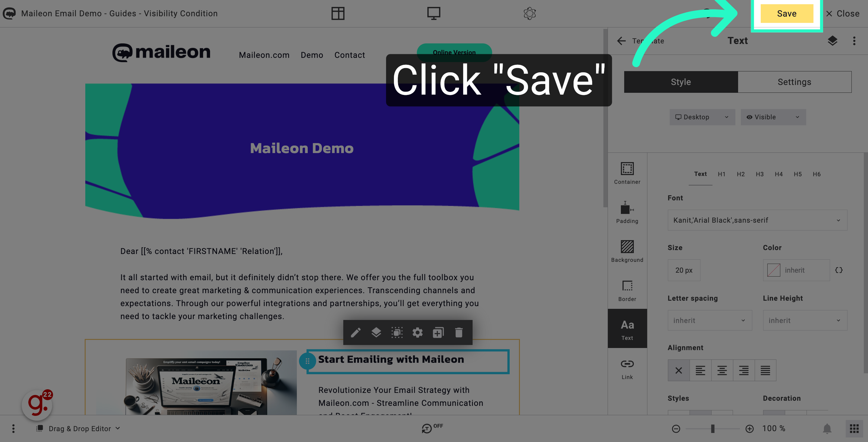868x442 pixels.
Task: Click the Online Version button
Action: [x=454, y=52]
